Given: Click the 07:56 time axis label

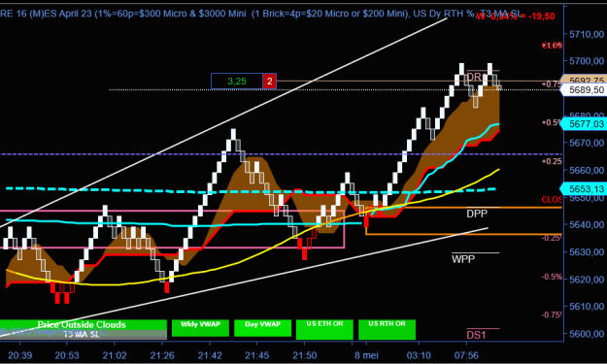Looking at the screenshot, I should point(466,355).
